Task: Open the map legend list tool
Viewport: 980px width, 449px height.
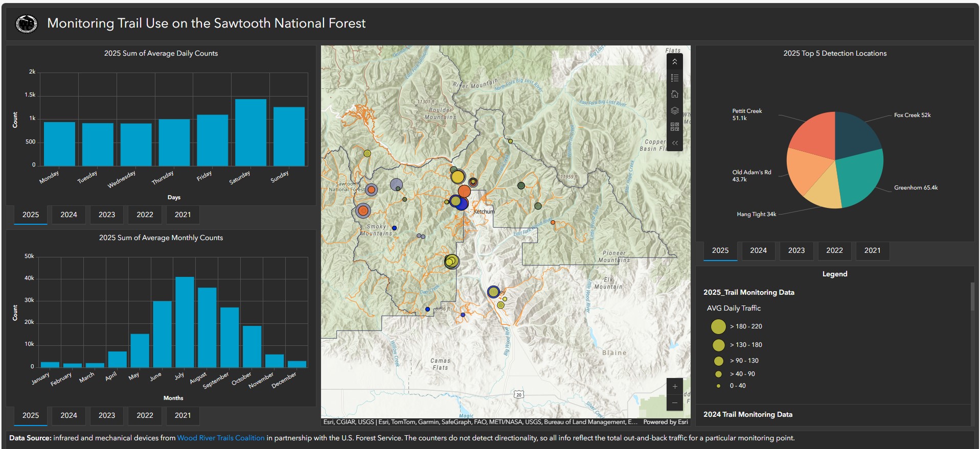Action: point(674,78)
